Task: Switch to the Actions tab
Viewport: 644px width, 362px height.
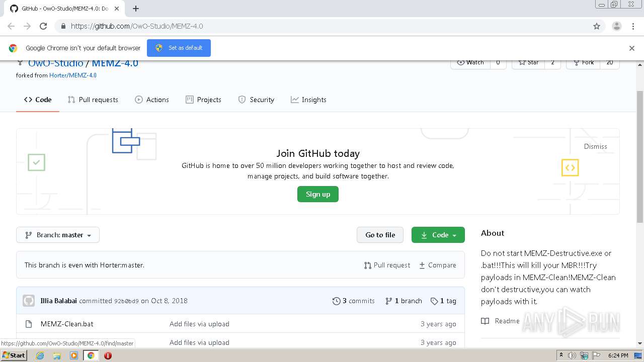Action: 152,100
